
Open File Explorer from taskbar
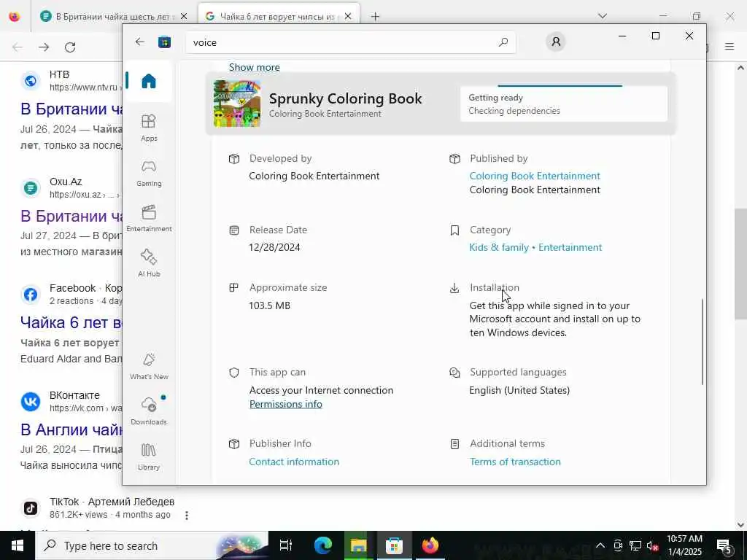click(x=358, y=545)
